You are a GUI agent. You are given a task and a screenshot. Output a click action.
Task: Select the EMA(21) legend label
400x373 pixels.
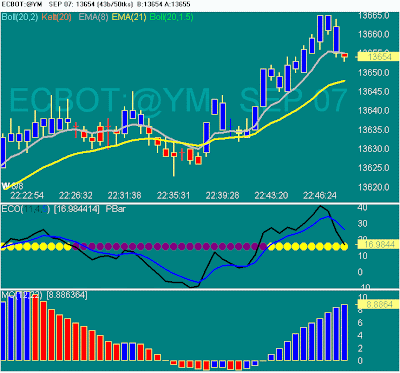coord(129,17)
